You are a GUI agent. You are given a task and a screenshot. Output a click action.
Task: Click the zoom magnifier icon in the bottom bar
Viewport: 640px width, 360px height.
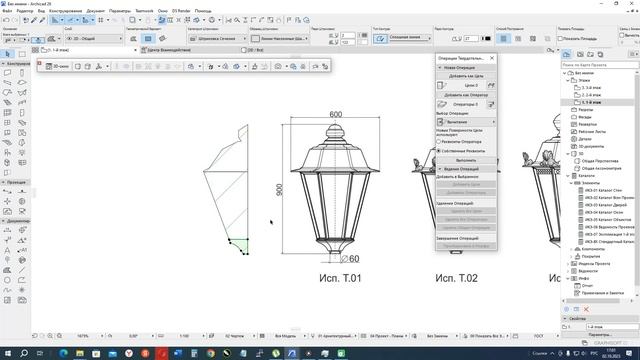click(50, 336)
